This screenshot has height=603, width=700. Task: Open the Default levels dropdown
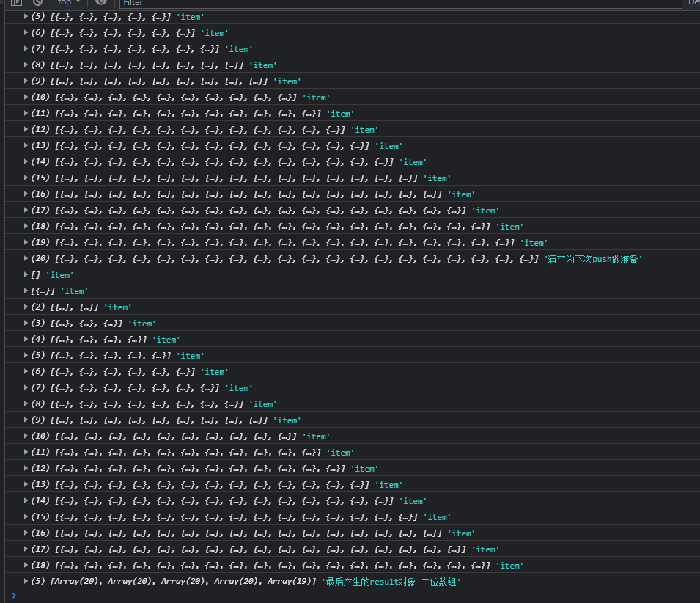click(692, 4)
